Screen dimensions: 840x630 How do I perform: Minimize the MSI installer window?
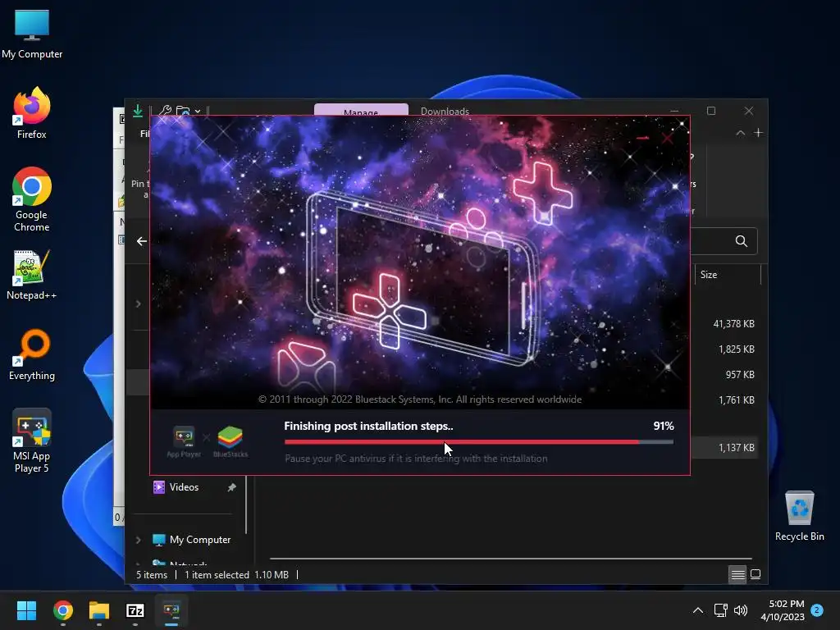click(x=643, y=138)
